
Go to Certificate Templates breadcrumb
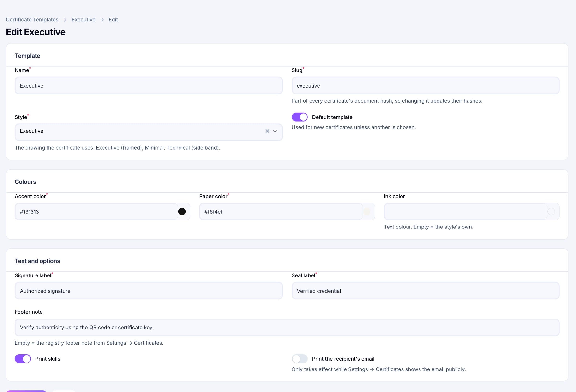tap(32, 20)
